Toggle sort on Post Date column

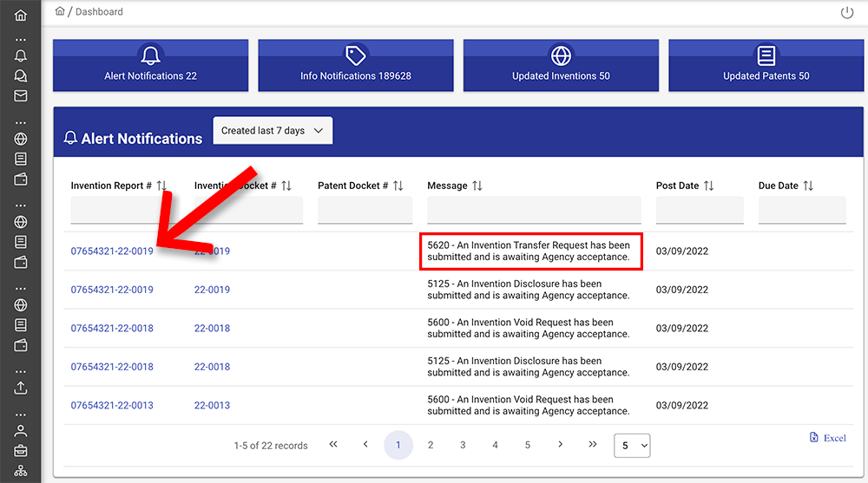(708, 186)
